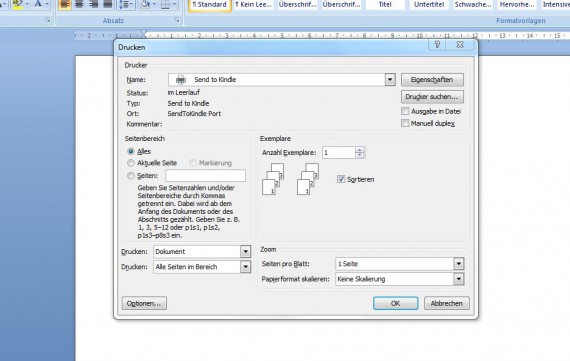Select the Alles radio button
This screenshot has width=570, height=361.
click(131, 151)
